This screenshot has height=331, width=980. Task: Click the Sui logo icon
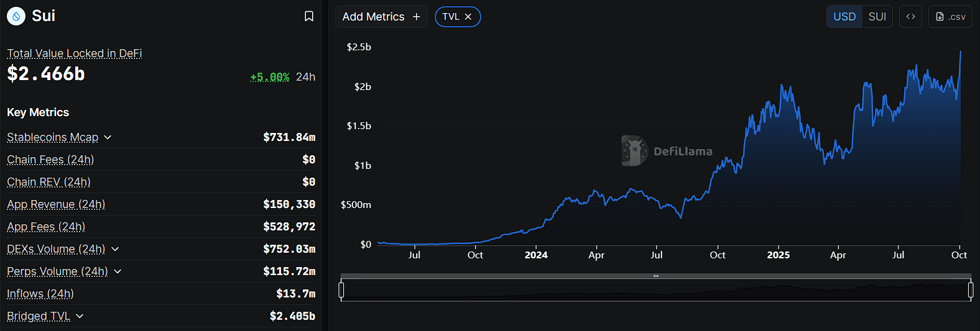pos(16,16)
